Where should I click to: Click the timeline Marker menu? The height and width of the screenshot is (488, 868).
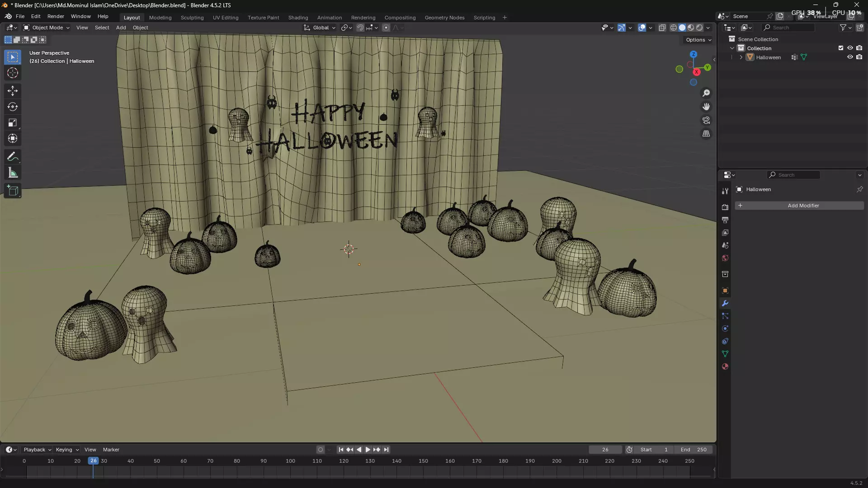point(111,450)
